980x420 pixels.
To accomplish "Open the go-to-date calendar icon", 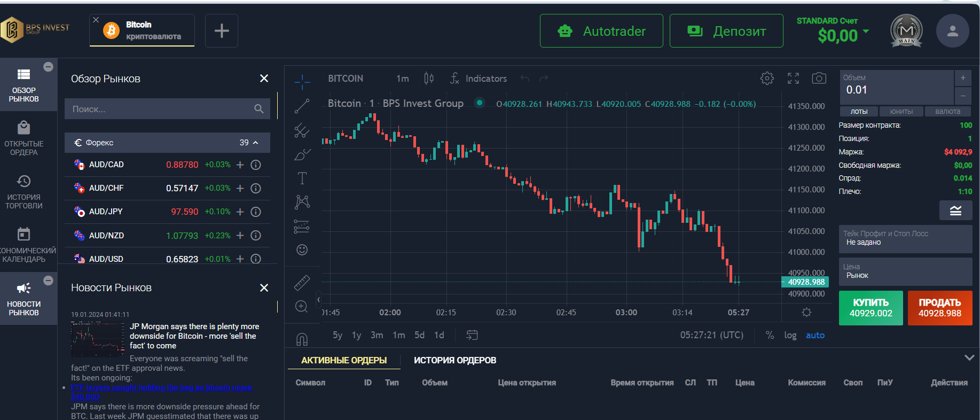I will [472, 335].
